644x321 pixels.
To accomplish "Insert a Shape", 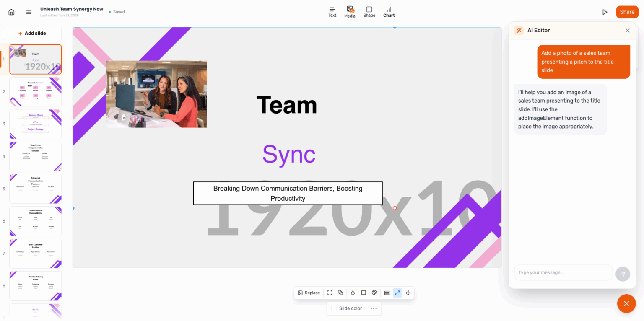I will pyautogui.click(x=369, y=12).
